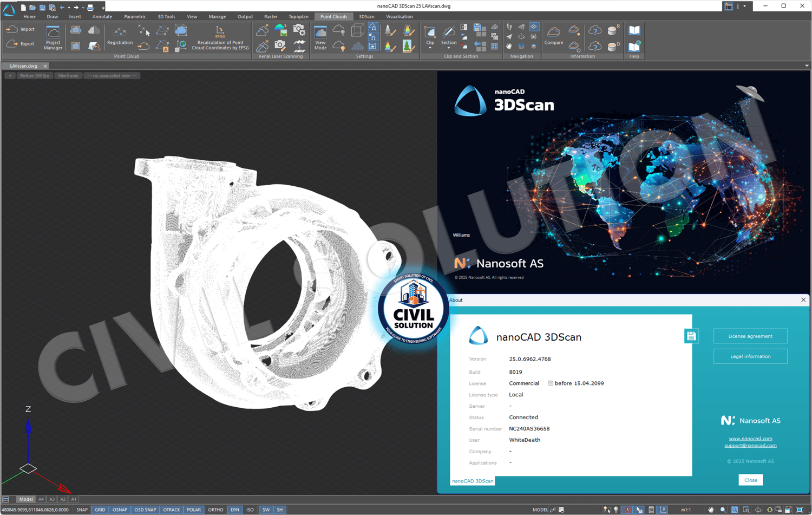Screen dimensions: 812x515
Task: Close the LAVscan.dwg document tab
Action: 45,66
